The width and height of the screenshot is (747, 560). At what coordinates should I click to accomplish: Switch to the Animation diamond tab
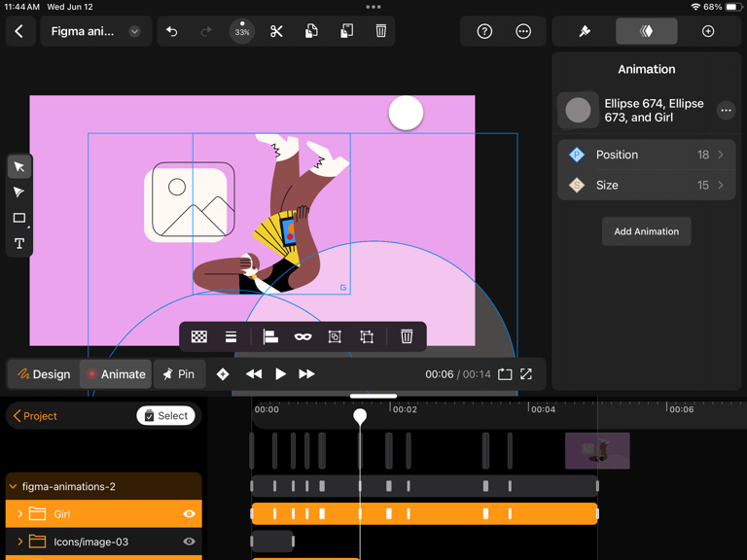coord(646,31)
